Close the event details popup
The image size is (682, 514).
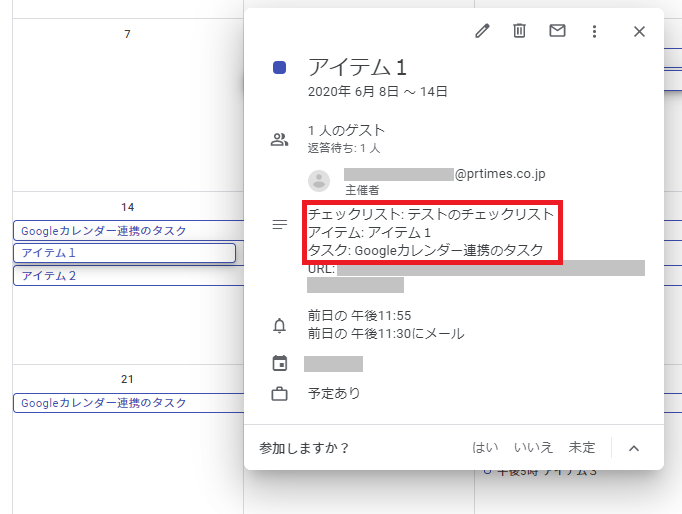click(x=640, y=31)
